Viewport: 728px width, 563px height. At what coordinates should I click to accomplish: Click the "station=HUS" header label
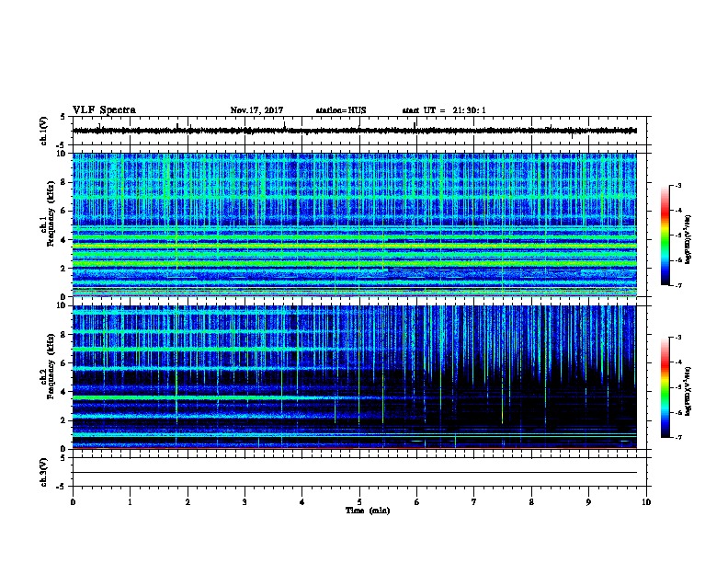point(341,110)
